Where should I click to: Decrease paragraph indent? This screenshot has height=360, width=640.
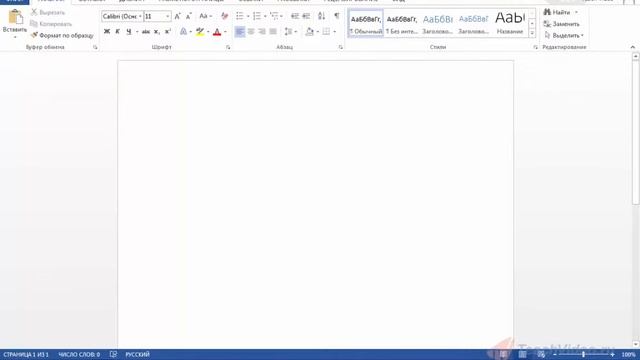295,16
